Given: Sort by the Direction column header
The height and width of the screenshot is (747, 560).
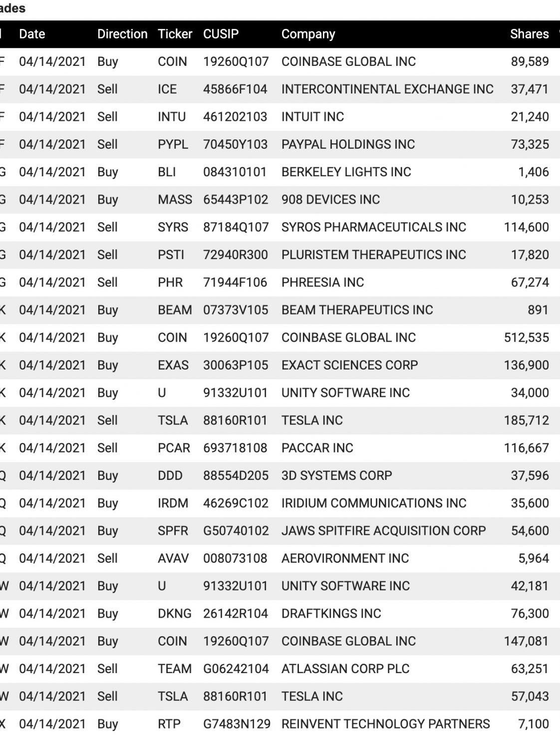Looking at the screenshot, I should coord(122,34).
